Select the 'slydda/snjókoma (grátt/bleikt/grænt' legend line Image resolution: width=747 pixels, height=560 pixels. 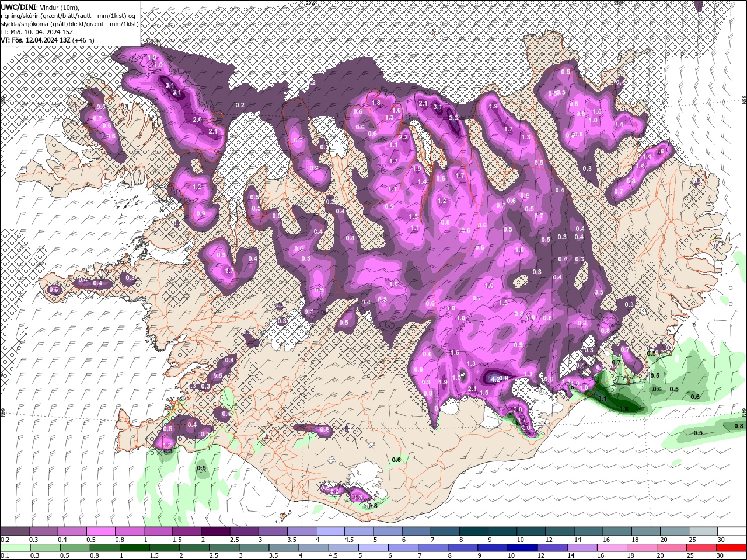pyautogui.click(x=69, y=23)
